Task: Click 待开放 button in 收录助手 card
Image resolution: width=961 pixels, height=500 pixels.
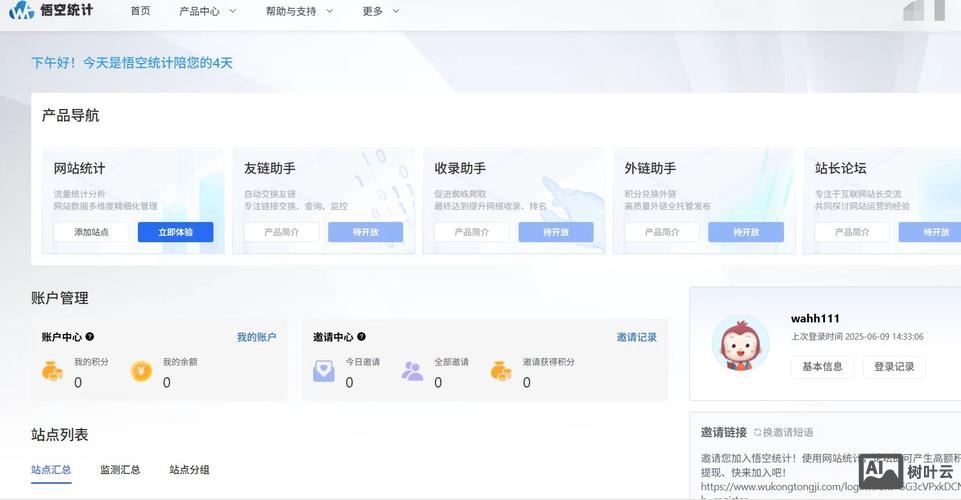Action: [556, 232]
